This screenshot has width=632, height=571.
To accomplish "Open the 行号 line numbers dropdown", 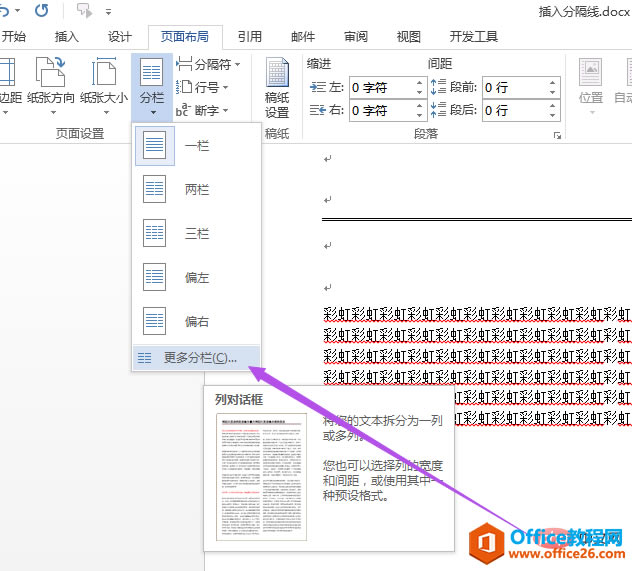I will pyautogui.click(x=203, y=87).
